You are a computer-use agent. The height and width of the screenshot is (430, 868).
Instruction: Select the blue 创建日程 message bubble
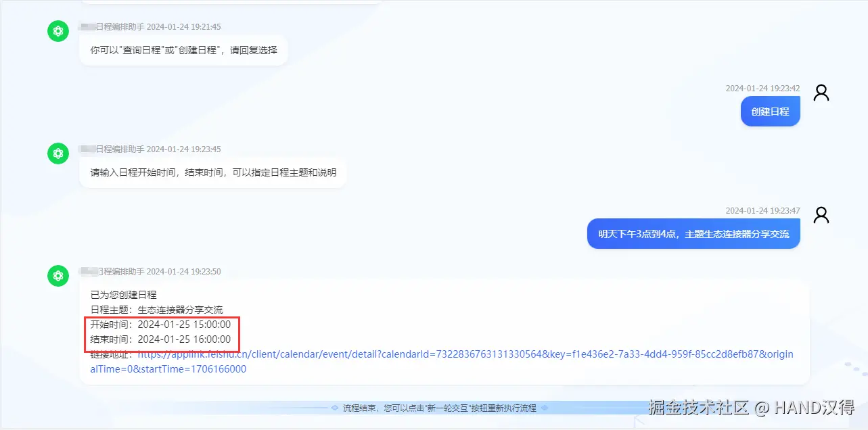click(x=770, y=111)
